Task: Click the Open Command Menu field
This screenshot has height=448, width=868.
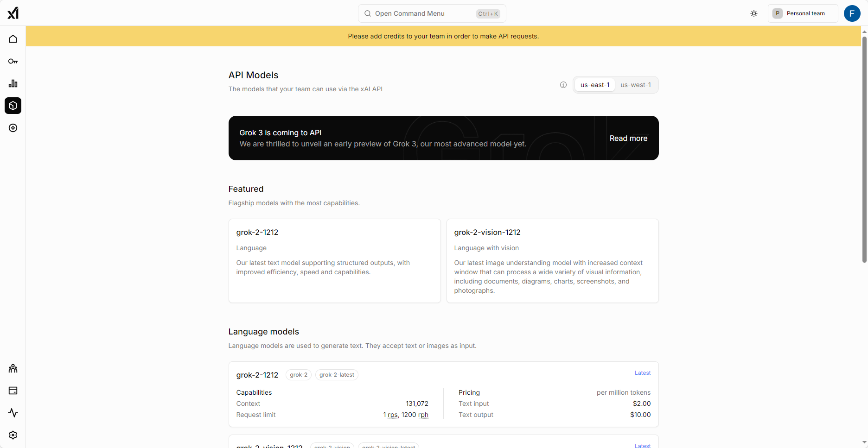Action: (432, 13)
